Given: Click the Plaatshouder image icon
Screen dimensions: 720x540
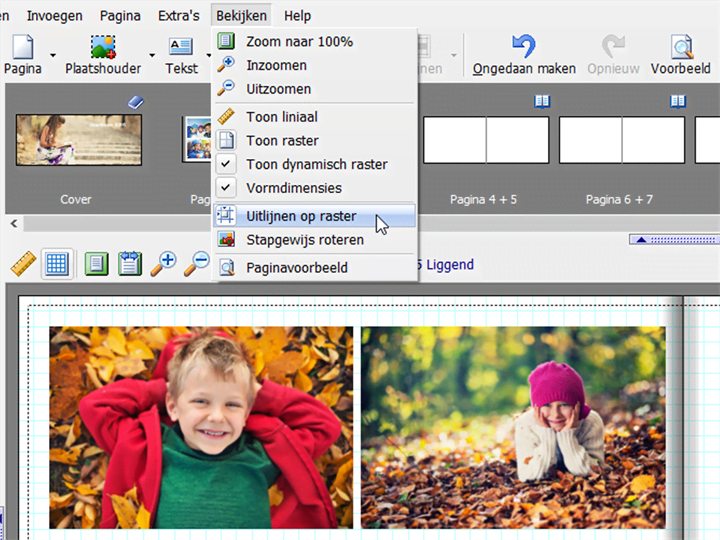Looking at the screenshot, I should (103, 47).
